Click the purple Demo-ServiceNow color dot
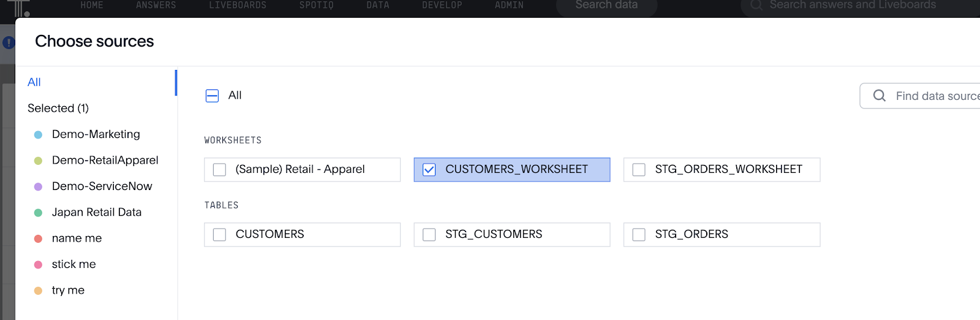The image size is (980, 320). click(x=38, y=186)
